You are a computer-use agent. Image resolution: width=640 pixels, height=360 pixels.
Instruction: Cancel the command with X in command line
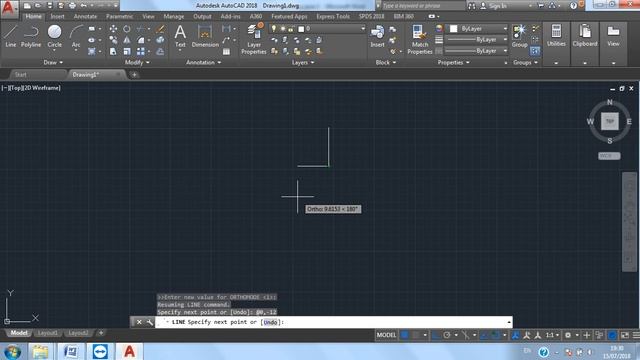(x=139, y=322)
